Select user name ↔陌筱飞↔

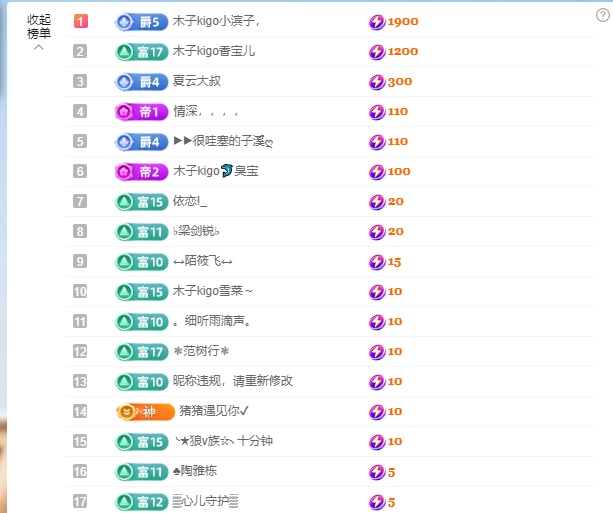(x=203, y=261)
